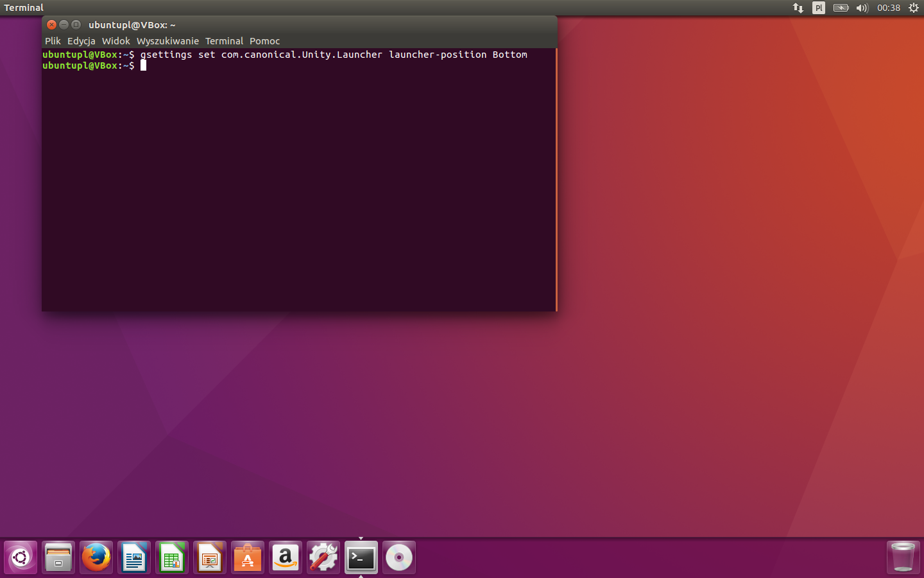Image resolution: width=924 pixels, height=578 pixels.
Task: Close the terminal window
Action: click(52, 24)
